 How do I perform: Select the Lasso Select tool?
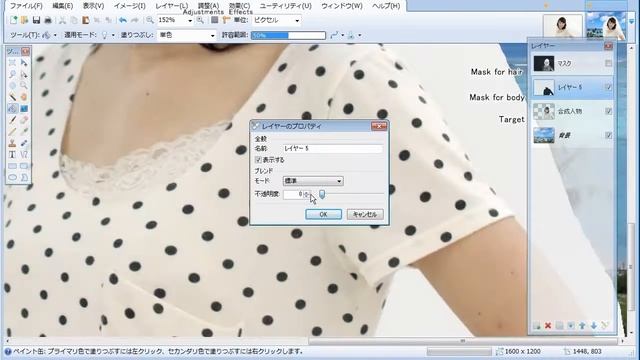12,74
